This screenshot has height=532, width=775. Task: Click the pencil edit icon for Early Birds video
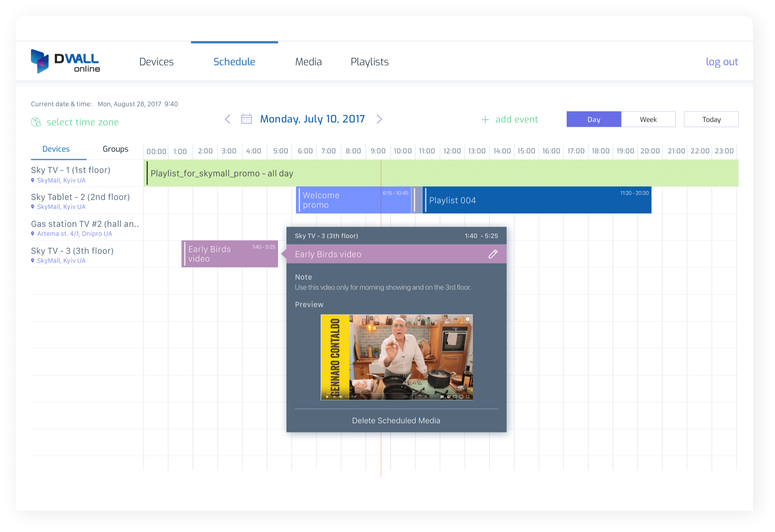point(492,254)
